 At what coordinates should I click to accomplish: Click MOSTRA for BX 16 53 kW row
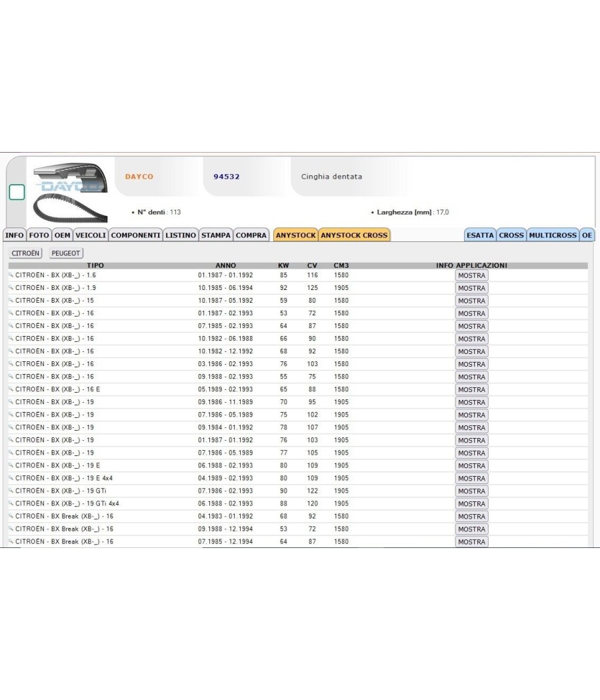tap(471, 313)
